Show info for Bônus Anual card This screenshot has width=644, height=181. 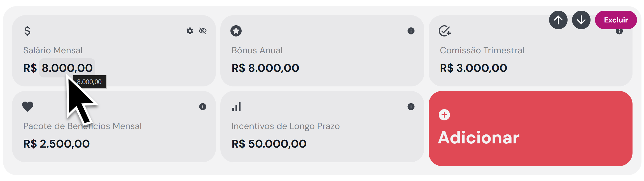[x=411, y=31]
